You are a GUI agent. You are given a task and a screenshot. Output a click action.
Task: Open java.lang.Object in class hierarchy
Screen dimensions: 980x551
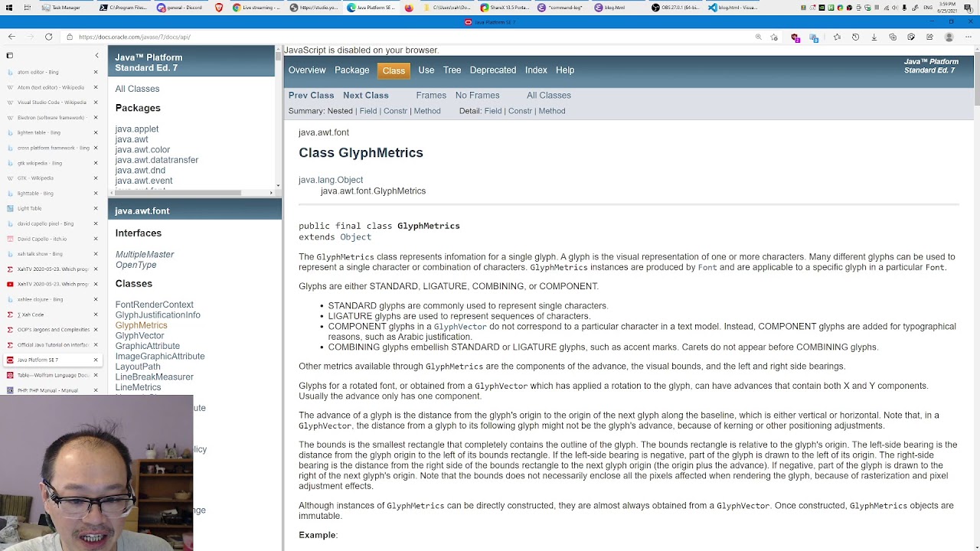coord(331,180)
